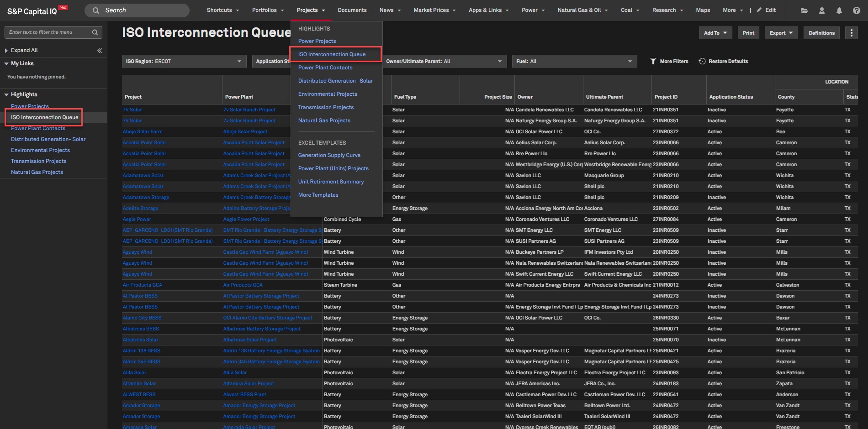Click the folder icon in top bar

coord(804,10)
